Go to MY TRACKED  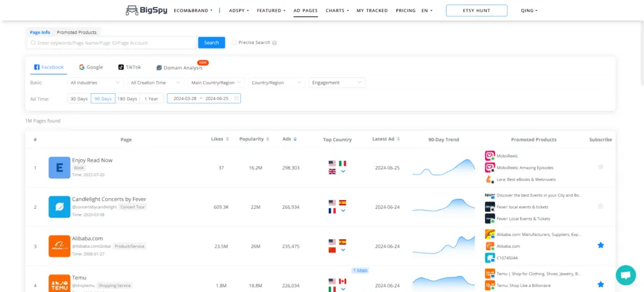click(x=372, y=11)
